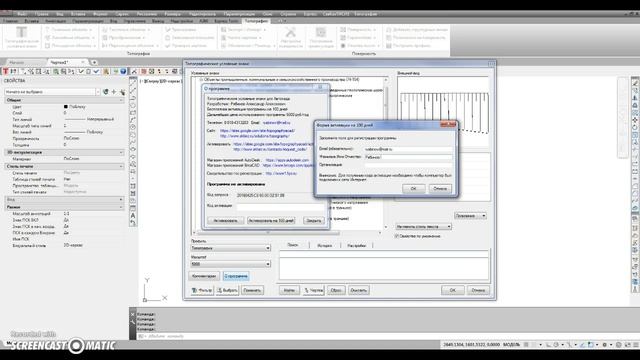This screenshot has width=640, height=360.
Task: Select the Revision Cloud tool
Action: (x=133, y=135)
